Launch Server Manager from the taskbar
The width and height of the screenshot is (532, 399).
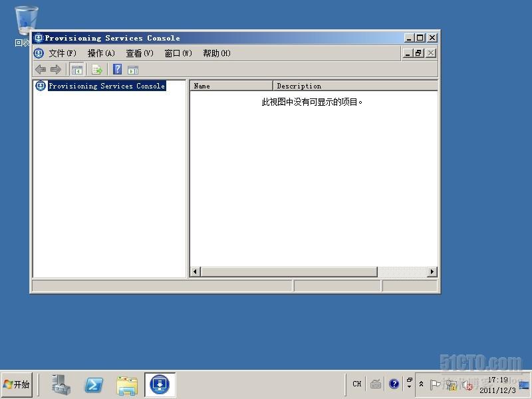61,385
